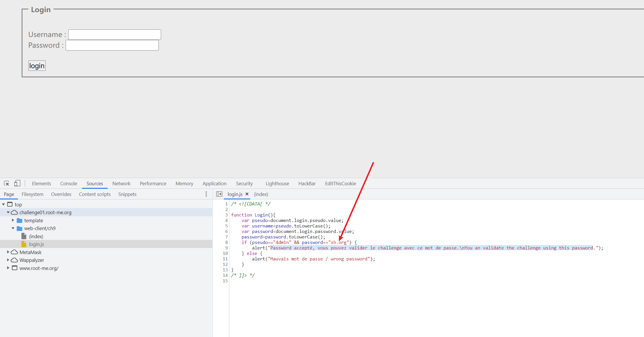Toggle a breakpoint on line 8
The height and width of the screenshot is (337, 644).
(226, 242)
